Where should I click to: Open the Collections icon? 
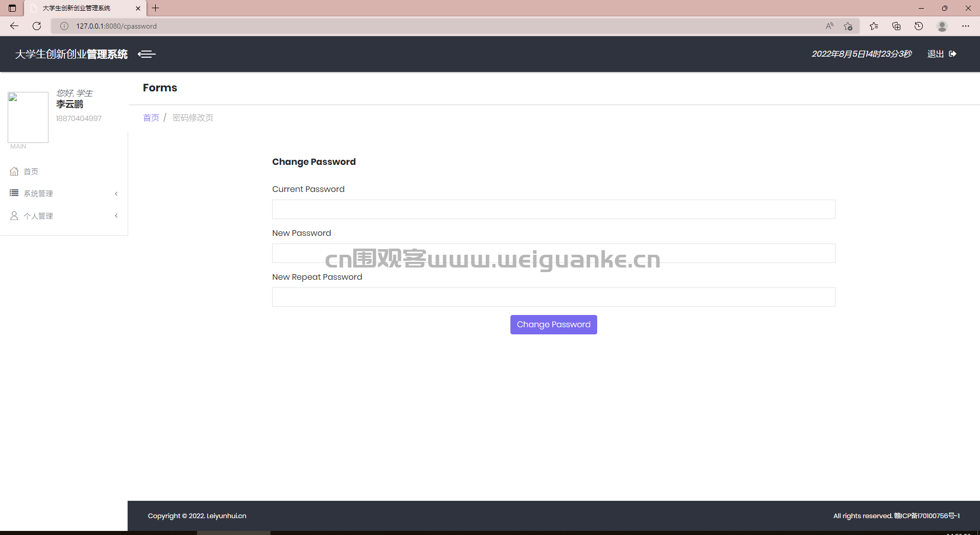pyautogui.click(x=896, y=26)
